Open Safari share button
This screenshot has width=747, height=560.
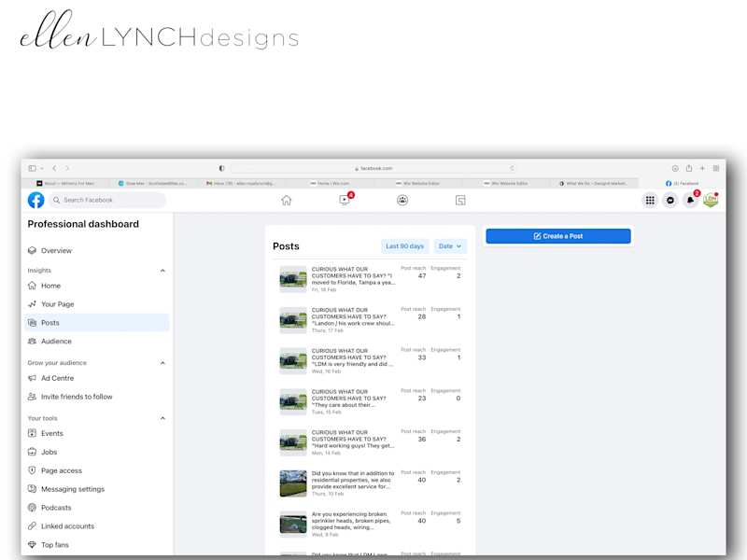click(x=689, y=168)
